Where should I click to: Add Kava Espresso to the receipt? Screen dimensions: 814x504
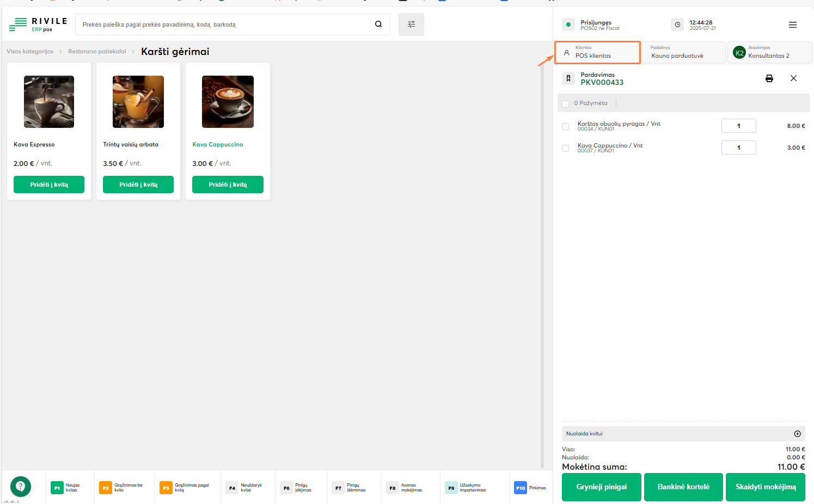pos(49,185)
